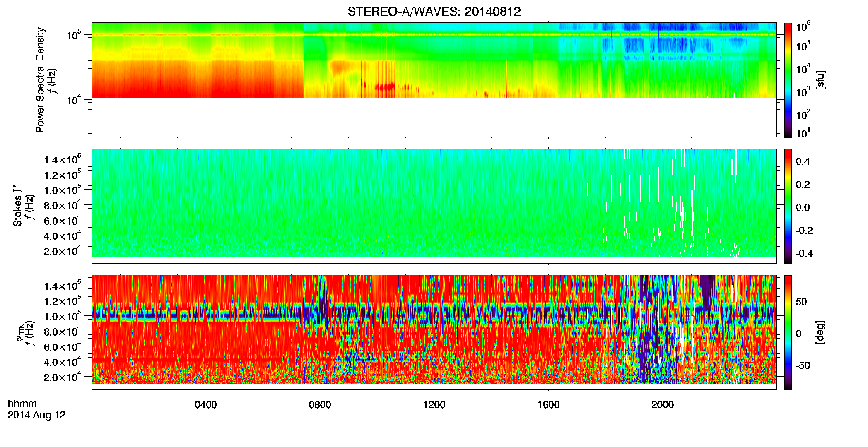Click the 0.4 label on Stokes colorbar
The width and height of the screenshot is (868, 447).
click(x=803, y=162)
